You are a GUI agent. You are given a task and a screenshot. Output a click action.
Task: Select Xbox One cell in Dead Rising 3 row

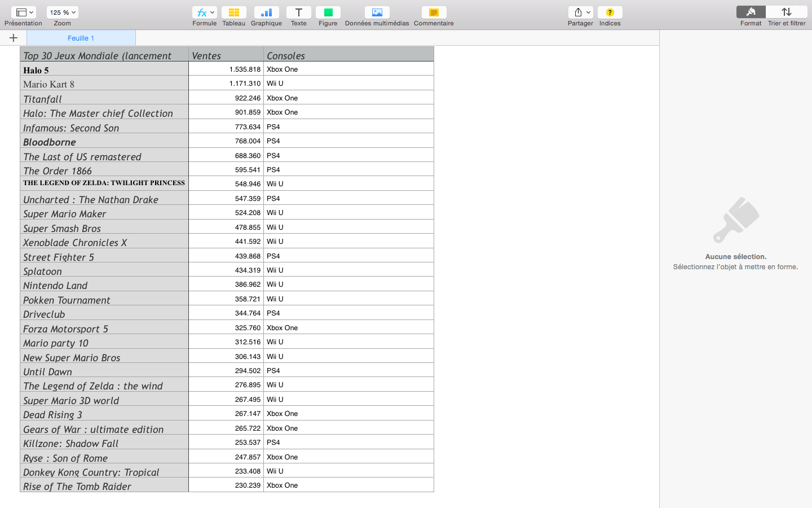click(x=348, y=413)
